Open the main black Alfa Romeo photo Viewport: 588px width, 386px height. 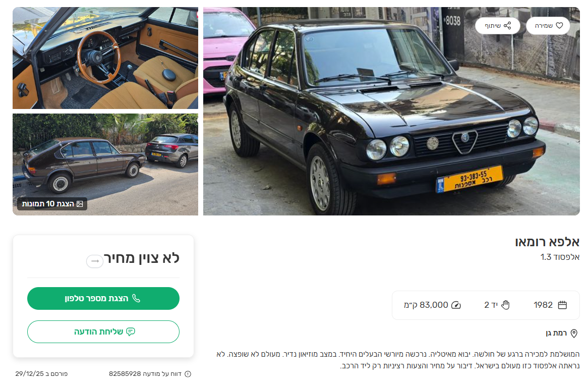pyautogui.click(x=391, y=111)
